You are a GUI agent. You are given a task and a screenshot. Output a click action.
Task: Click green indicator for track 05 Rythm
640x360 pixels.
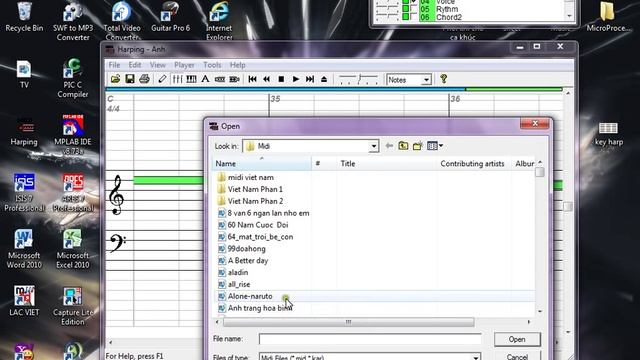[405, 9]
